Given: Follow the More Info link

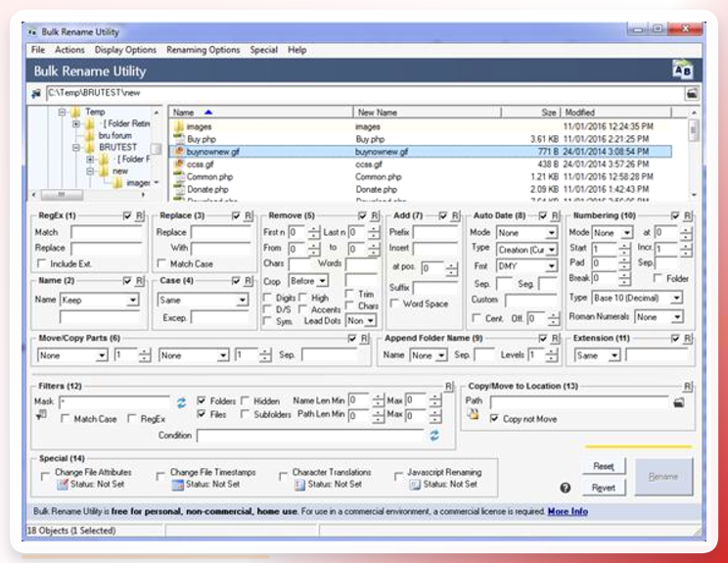Looking at the screenshot, I should [568, 511].
